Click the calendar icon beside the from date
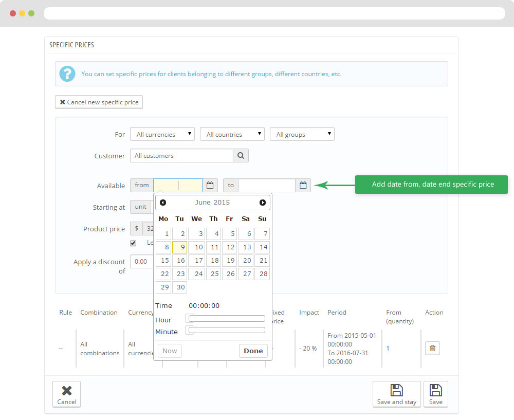Image resolution: width=514 pixels, height=420 pixels. 210,185
